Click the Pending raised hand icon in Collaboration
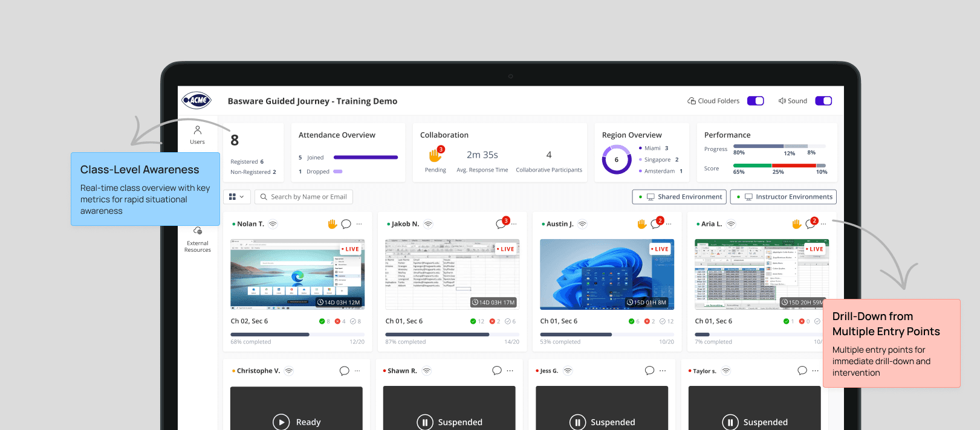980x430 pixels. coord(436,155)
